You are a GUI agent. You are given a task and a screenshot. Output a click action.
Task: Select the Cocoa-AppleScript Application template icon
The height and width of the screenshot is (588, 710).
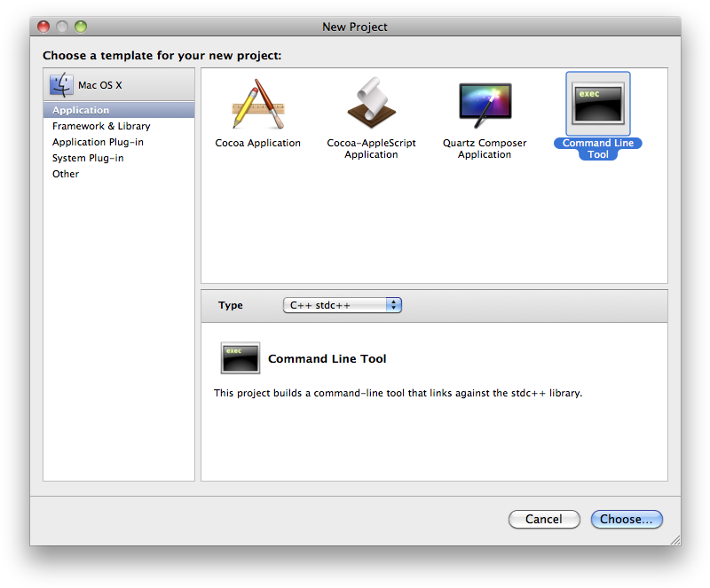point(371,104)
